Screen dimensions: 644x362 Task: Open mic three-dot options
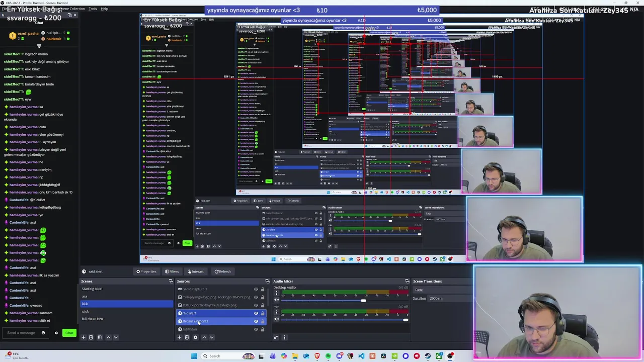coord(276,313)
